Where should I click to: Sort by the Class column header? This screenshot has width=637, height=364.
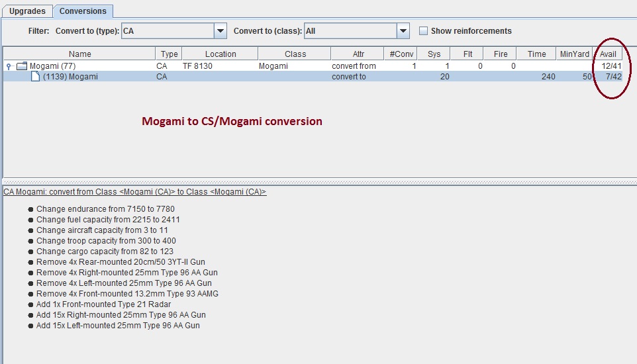pos(295,54)
